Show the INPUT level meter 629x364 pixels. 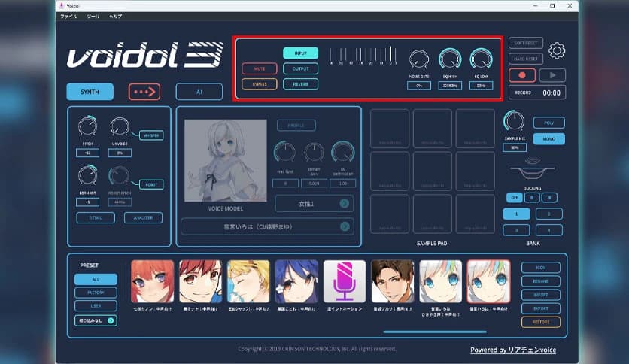tap(300, 53)
